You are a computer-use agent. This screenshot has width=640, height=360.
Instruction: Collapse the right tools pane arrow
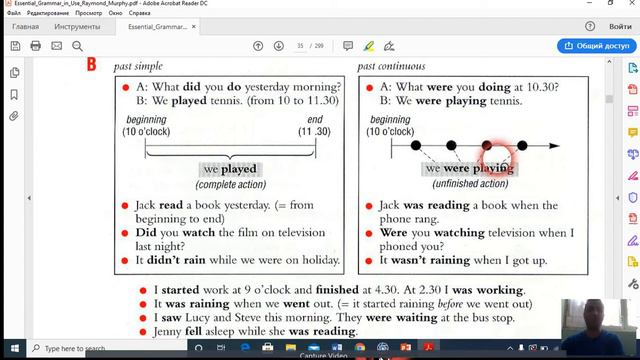618,198
